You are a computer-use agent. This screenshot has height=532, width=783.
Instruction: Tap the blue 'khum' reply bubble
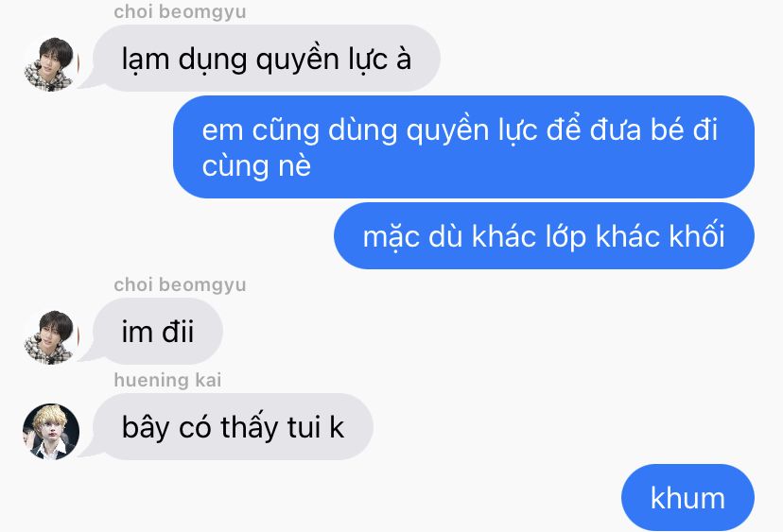[x=687, y=498]
